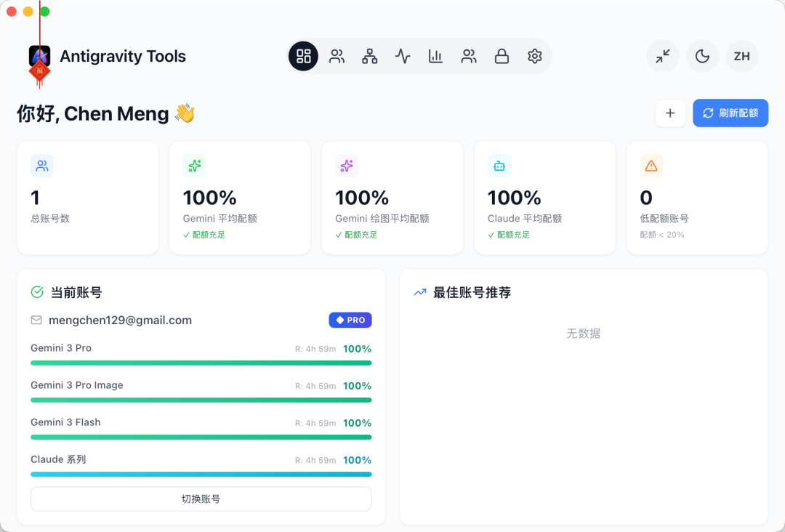Image resolution: width=785 pixels, height=532 pixels.
Task: Click the yellow window minimize button
Action: pyautogui.click(x=28, y=12)
